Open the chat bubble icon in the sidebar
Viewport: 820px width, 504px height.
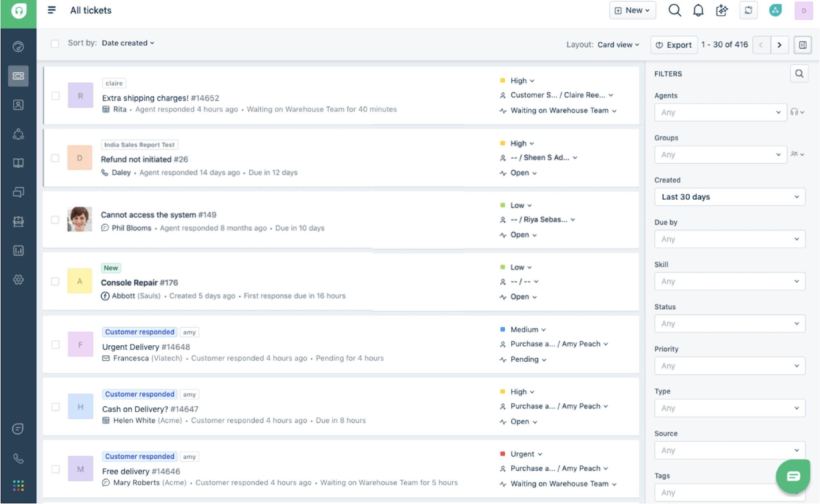click(18, 429)
